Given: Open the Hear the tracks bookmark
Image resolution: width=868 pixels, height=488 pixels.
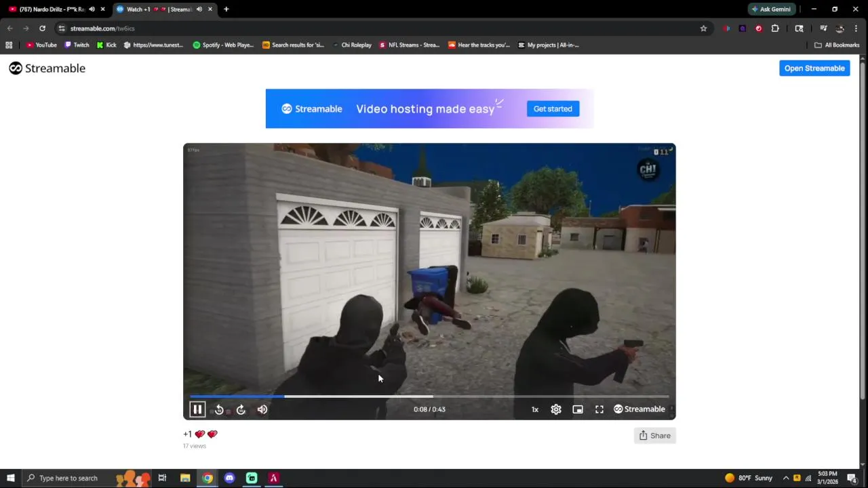Looking at the screenshot, I should (479, 45).
